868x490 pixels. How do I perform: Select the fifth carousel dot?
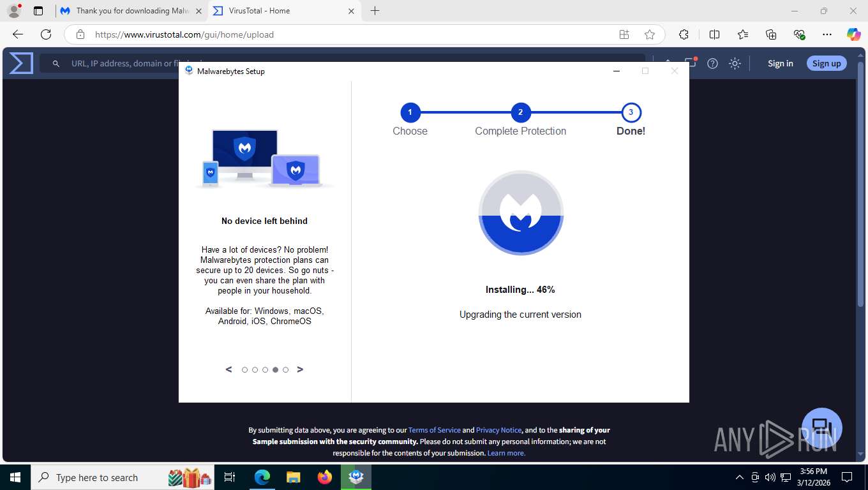pos(285,370)
